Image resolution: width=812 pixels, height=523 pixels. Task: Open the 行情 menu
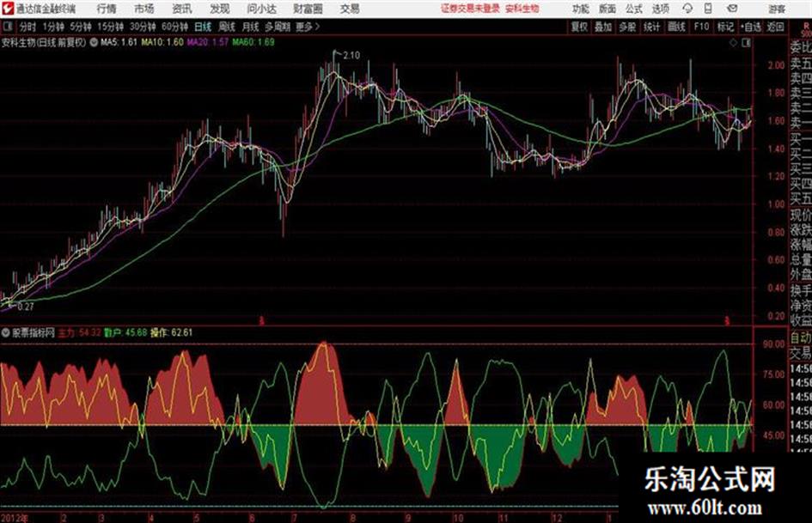pos(107,9)
